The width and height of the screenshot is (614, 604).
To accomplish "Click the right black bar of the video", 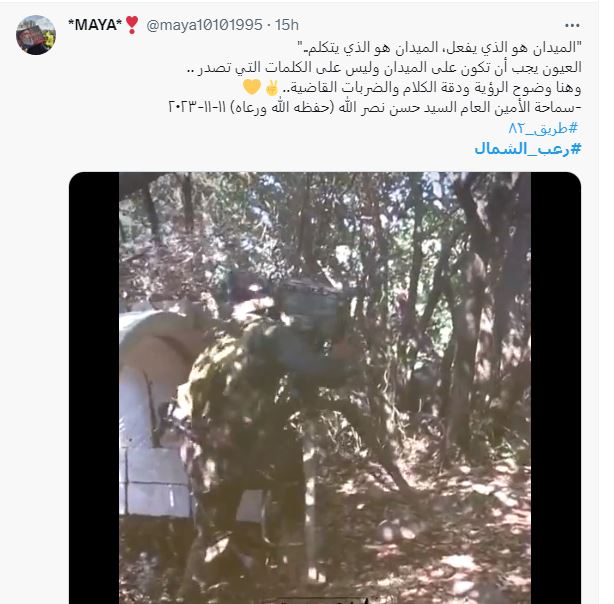I will coord(556,388).
